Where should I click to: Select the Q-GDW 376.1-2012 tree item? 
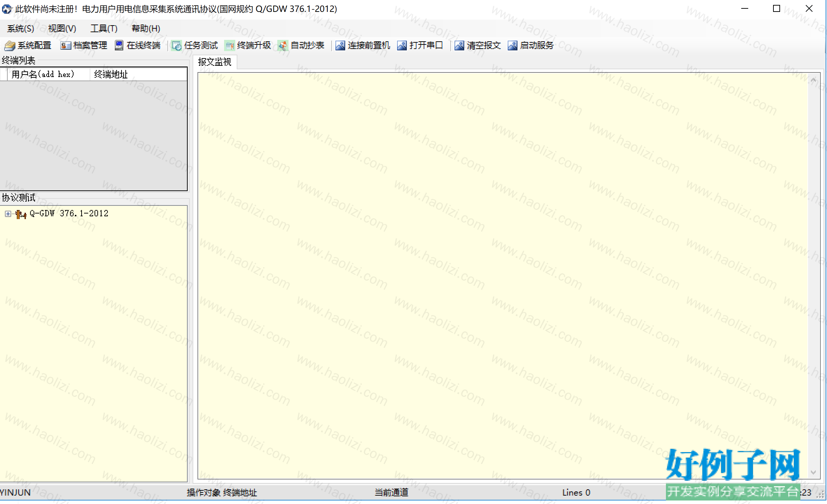[69, 213]
